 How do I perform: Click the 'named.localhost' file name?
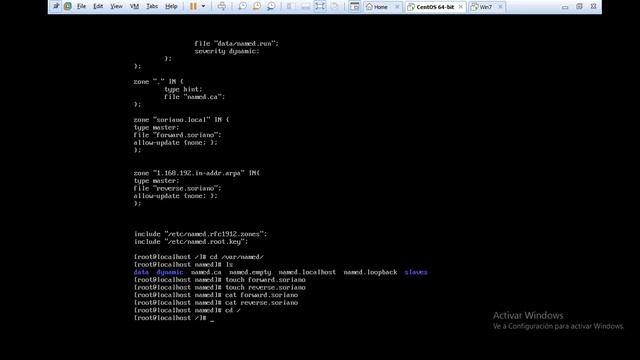click(307, 272)
